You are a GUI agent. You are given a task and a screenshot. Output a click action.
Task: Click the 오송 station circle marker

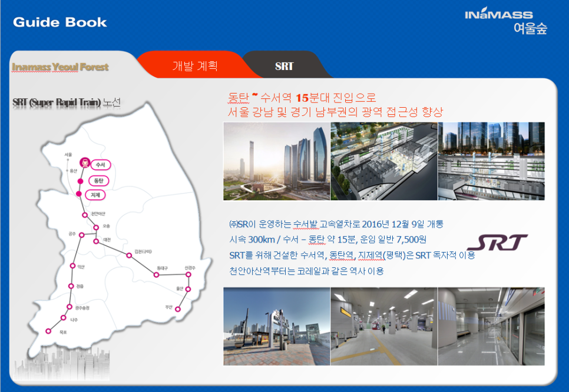click(x=96, y=228)
